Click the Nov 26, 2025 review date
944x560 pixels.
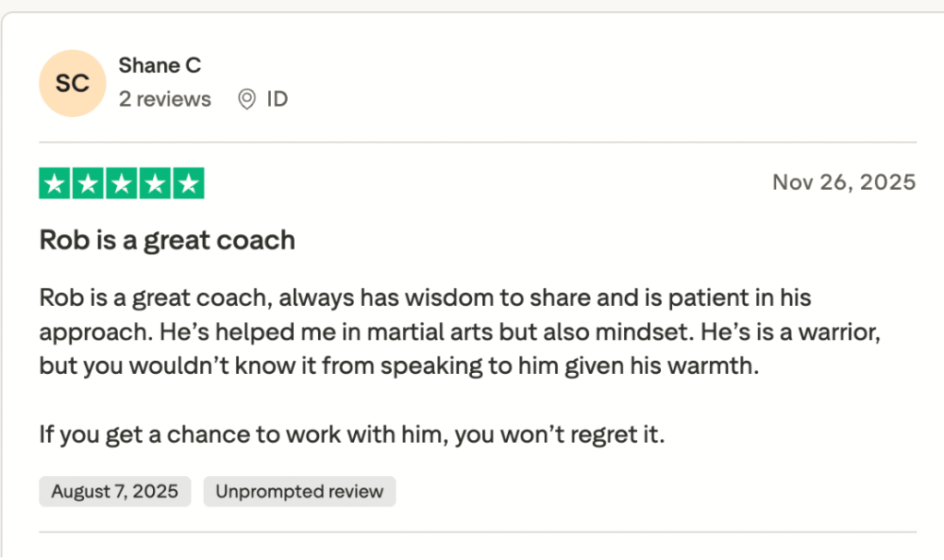point(844,182)
